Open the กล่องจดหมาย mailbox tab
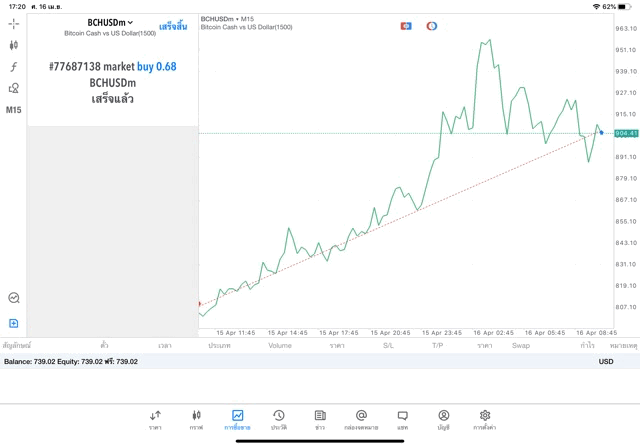Viewport: 640px width, 447px height. (x=361, y=420)
